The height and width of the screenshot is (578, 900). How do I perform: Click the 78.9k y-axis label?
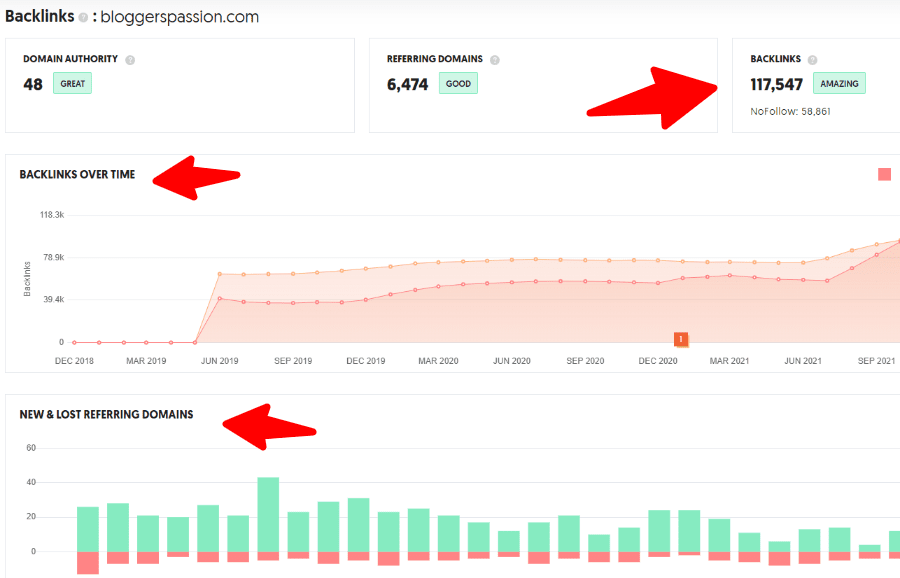tap(54, 257)
